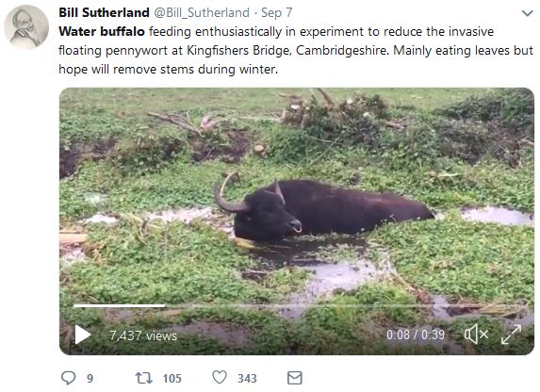The height and width of the screenshot is (392, 540).
Task: Open Bill Sutherland's profile avatar
Action: pos(26,27)
